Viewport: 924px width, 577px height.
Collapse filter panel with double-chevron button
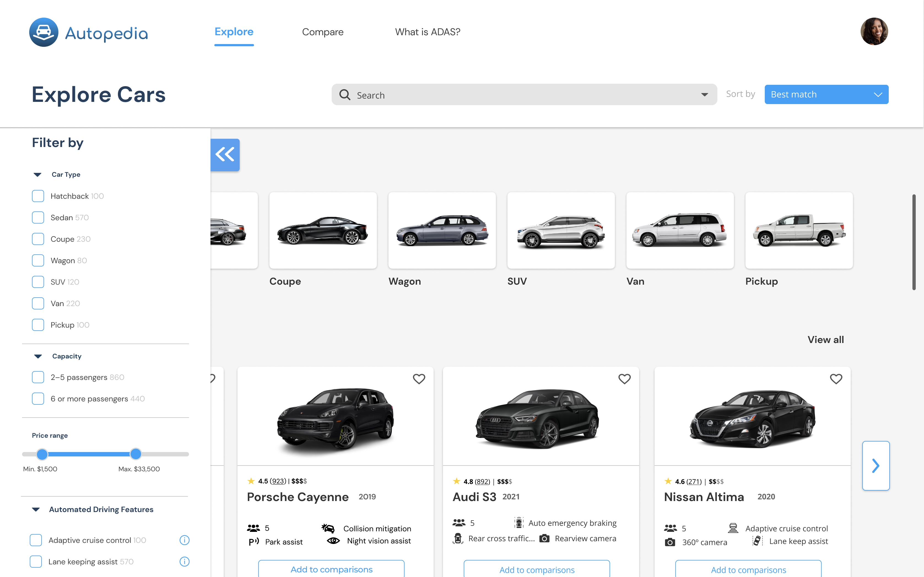coord(225,155)
